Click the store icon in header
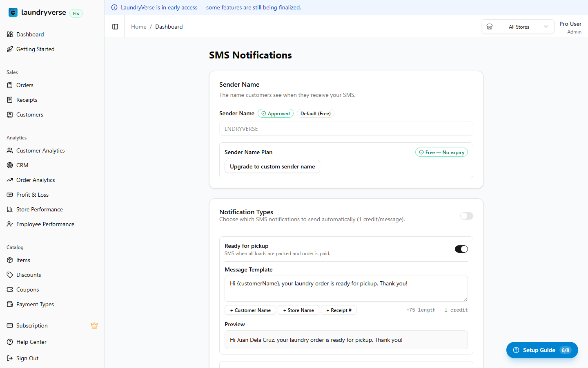 click(490, 27)
